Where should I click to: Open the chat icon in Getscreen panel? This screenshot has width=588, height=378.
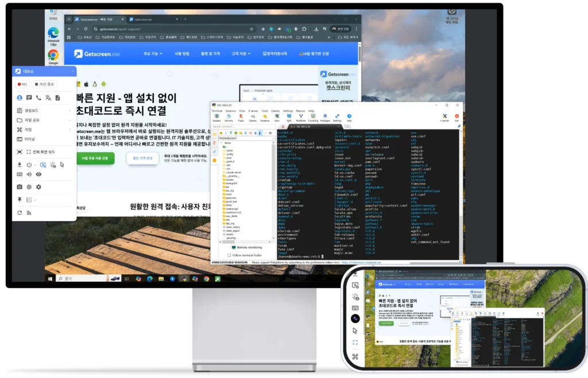29,98
